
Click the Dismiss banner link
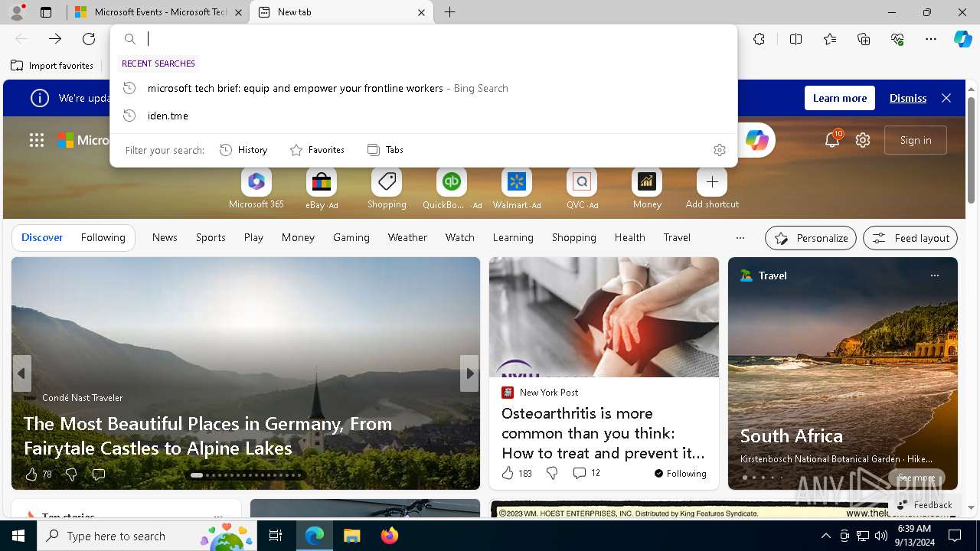coord(908,98)
